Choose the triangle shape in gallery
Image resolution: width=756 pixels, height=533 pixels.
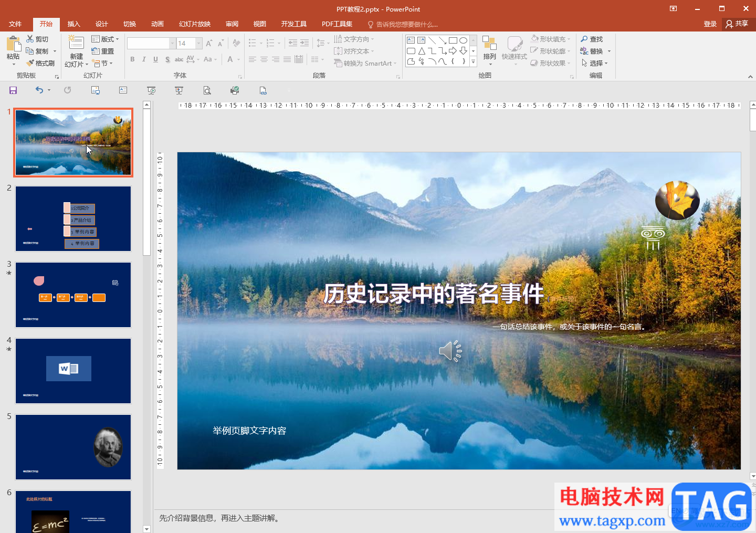click(x=422, y=51)
